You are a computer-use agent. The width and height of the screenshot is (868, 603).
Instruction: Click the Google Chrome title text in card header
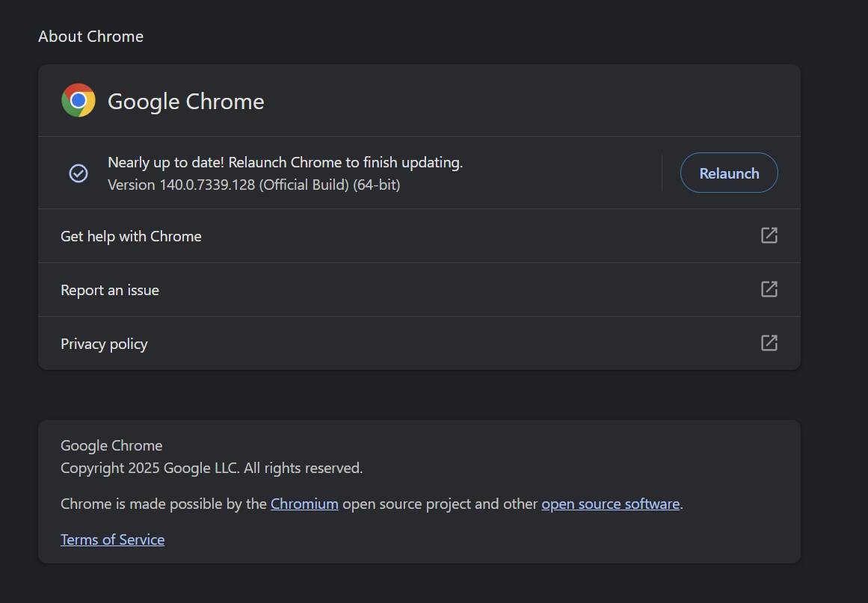pos(186,101)
